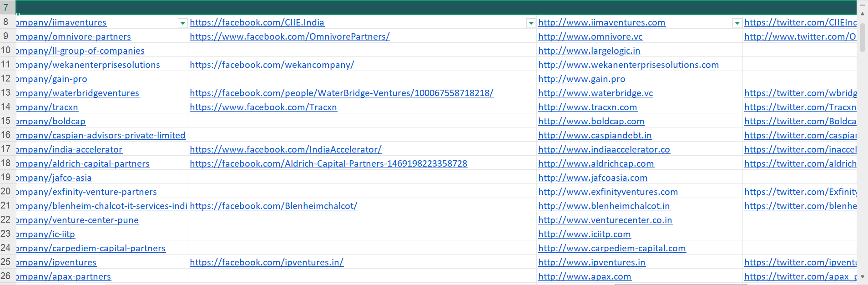Image resolution: width=868 pixels, height=285 pixels.
Task: Click the company/omnivore-partners link
Action: coord(74,37)
